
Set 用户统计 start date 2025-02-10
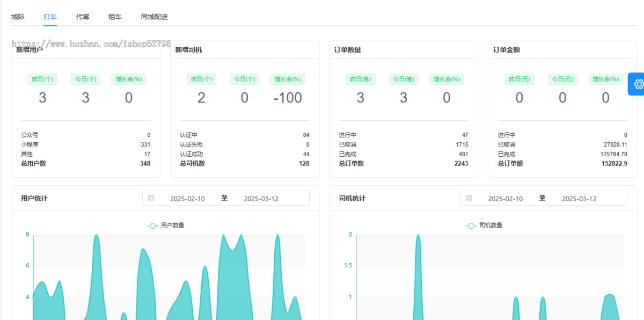click(x=187, y=199)
